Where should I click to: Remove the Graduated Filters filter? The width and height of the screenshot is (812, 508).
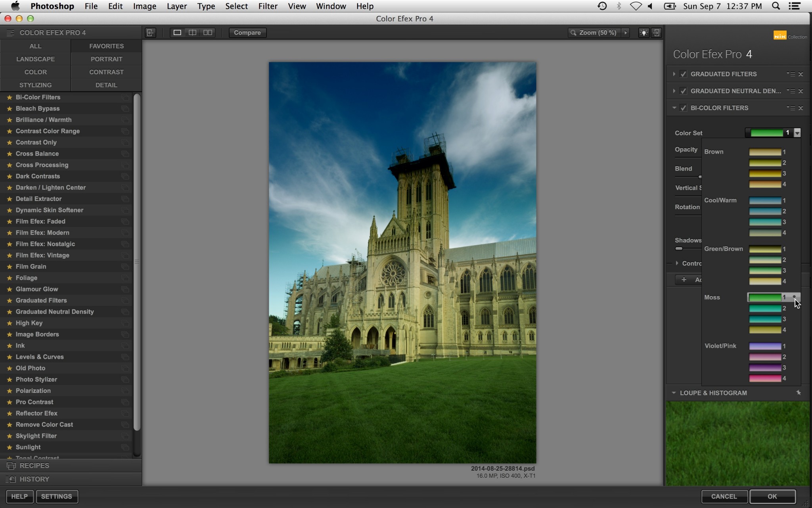coord(801,74)
